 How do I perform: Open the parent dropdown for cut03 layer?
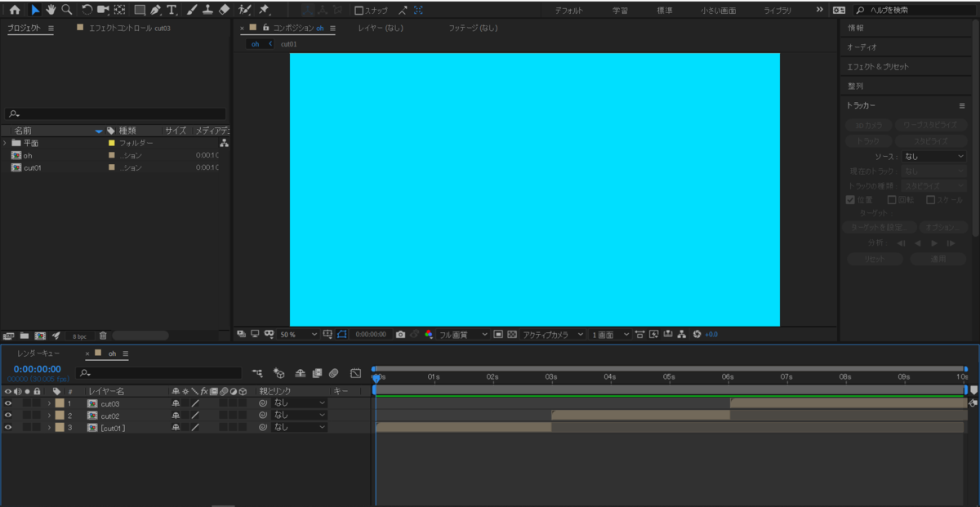(x=299, y=403)
